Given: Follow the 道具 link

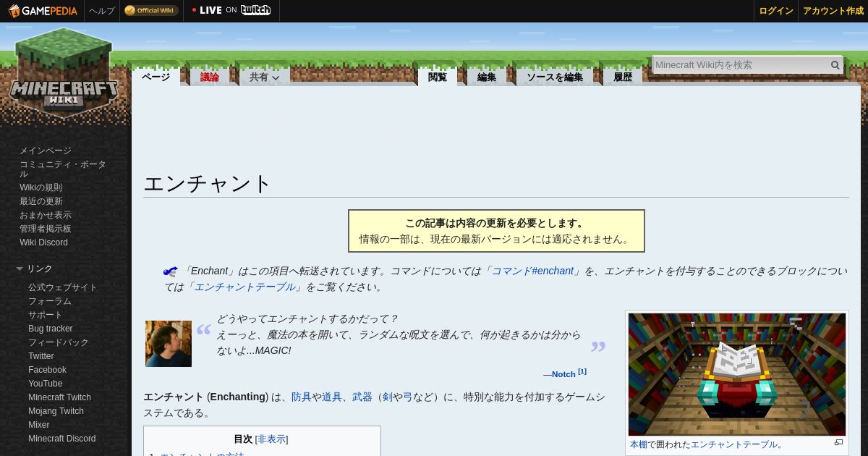Looking at the screenshot, I should coord(332,397).
